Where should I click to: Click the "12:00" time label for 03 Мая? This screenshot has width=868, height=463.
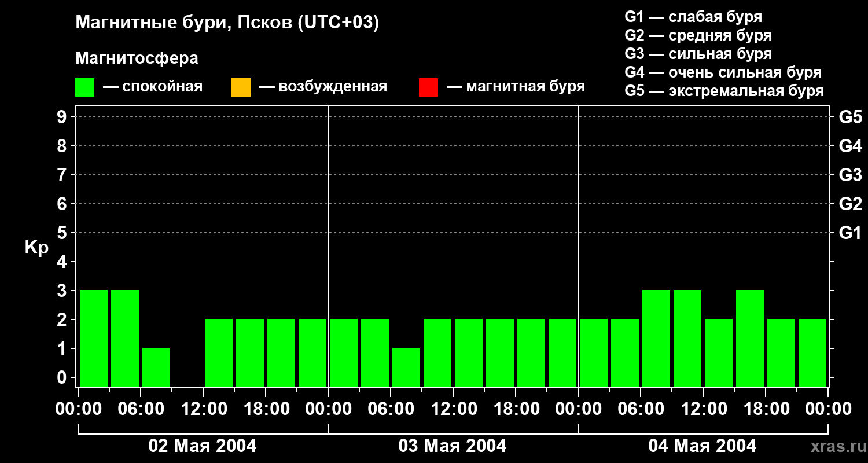pyautogui.click(x=453, y=409)
